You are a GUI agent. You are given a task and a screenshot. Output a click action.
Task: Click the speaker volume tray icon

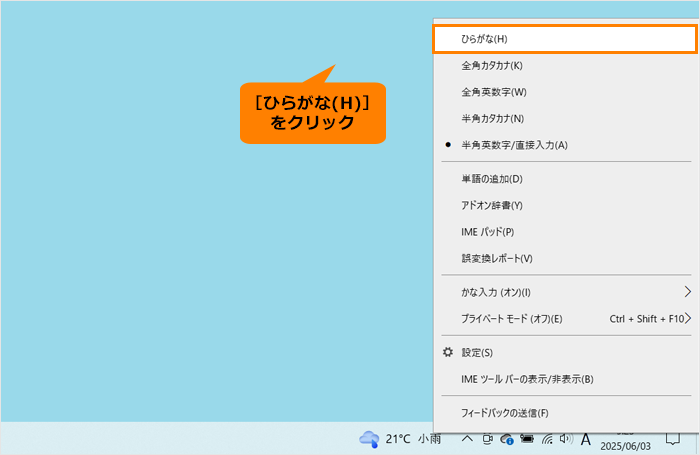point(566,439)
